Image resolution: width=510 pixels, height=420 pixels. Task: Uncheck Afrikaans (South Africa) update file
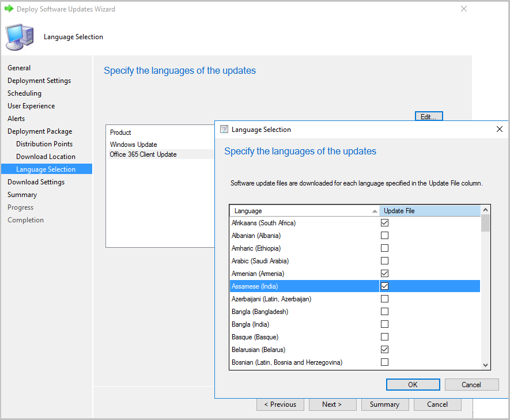coord(384,222)
